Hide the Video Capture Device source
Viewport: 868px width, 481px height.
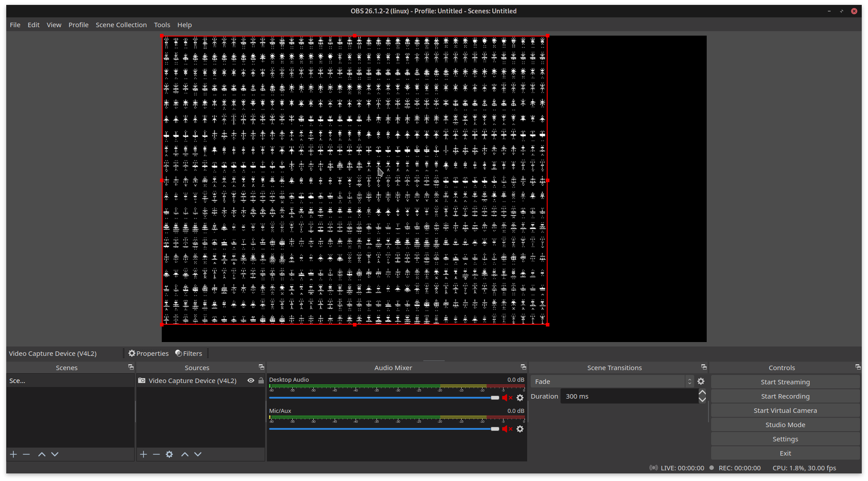pyautogui.click(x=251, y=381)
